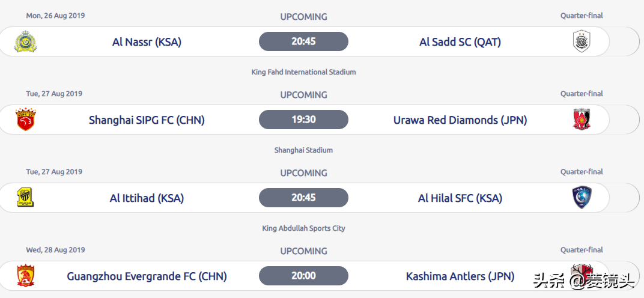The width and height of the screenshot is (644, 298).
Task: Click Kashima Antlers (JPN) team name
Action: point(460,276)
